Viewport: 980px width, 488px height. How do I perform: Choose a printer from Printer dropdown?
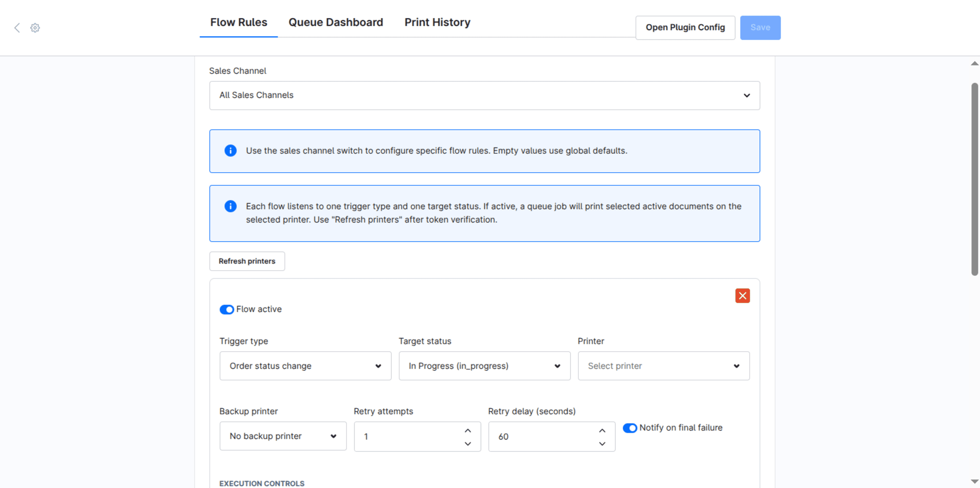pos(663,366)
